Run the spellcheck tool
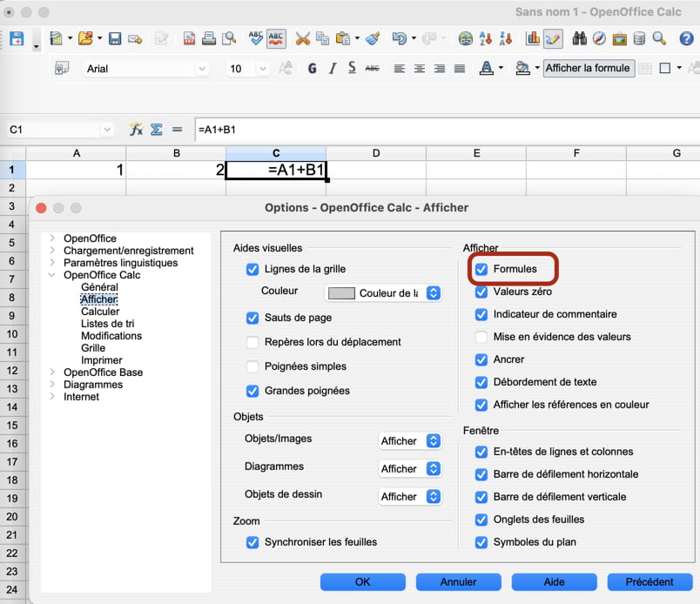Screen dimensions: 700x604 pyautogui.click(x=256, y=38)
